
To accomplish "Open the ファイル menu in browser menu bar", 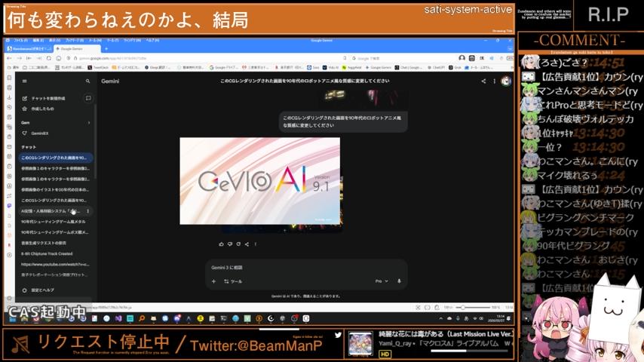I will pos(20,40).
